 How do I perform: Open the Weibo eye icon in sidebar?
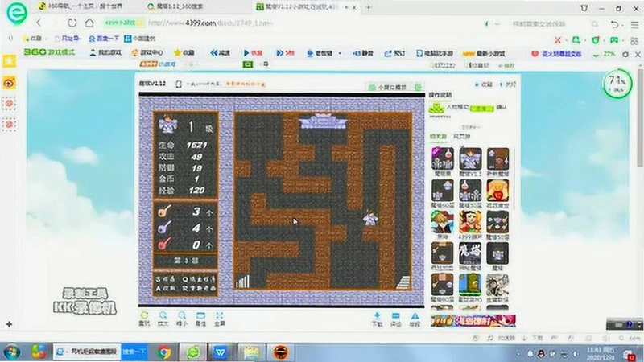click(10, 83)
